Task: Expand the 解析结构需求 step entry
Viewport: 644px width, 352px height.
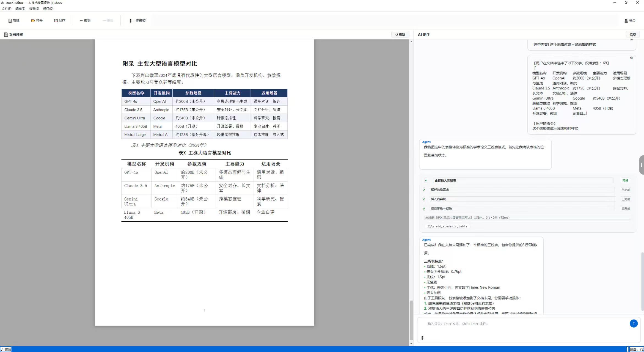Action: coord(522,190)
